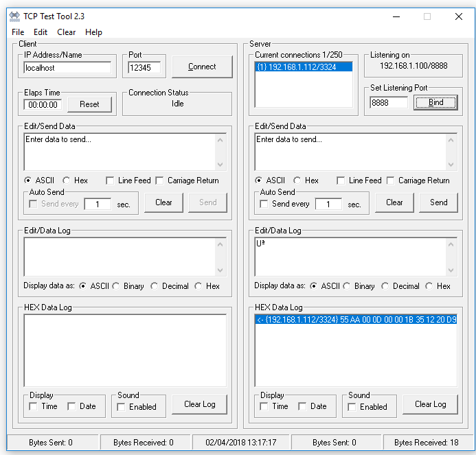Click the Client Edit/Send Data Clear button
The width and height of the screenshot is (476, 455).
click(163, 202)
